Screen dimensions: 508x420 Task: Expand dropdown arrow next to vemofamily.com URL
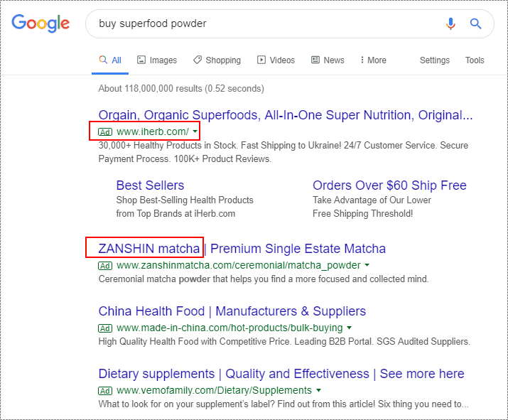(318, 390)
